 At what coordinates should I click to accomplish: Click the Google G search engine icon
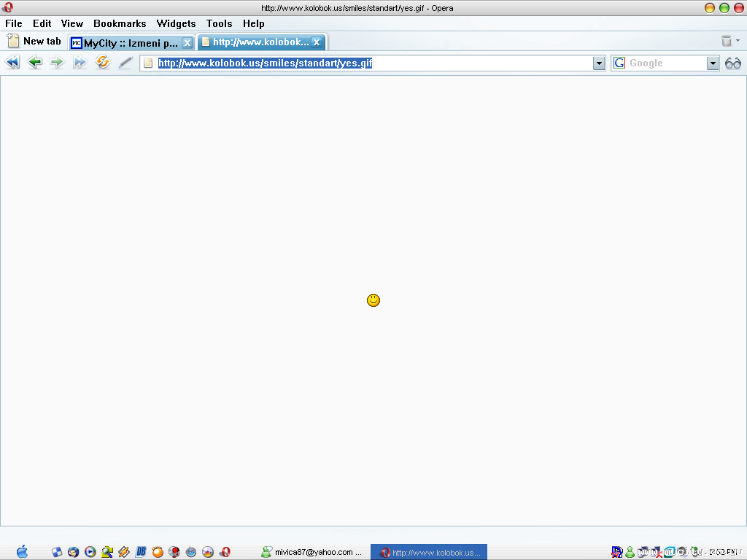(619, 63)
